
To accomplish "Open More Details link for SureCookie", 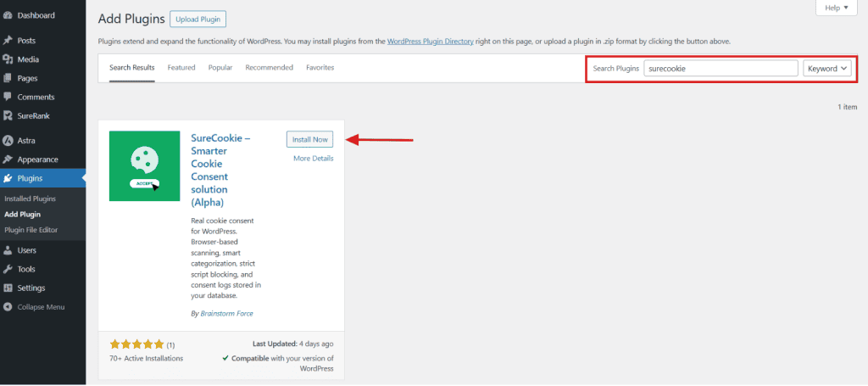I will point(314,159).
